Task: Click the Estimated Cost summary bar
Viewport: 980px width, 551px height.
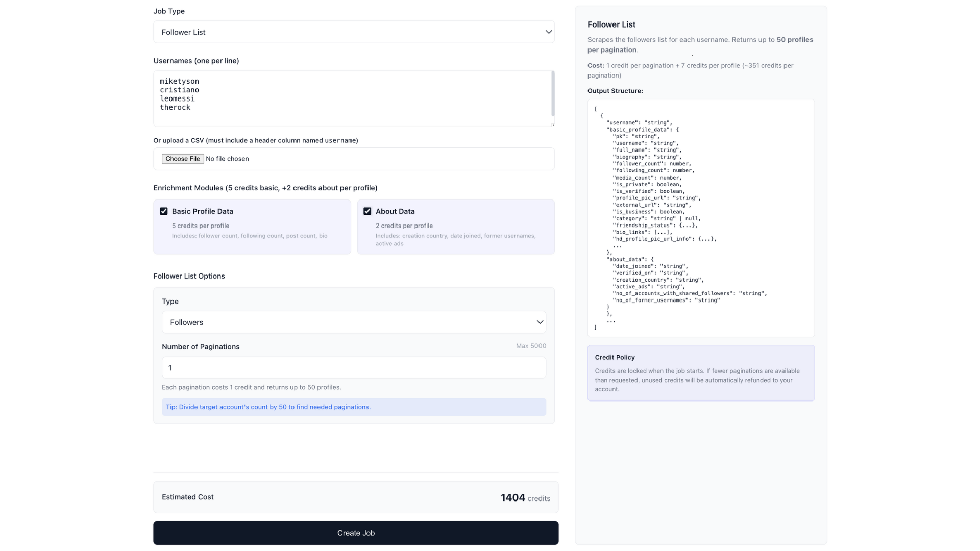Action: 356,496
